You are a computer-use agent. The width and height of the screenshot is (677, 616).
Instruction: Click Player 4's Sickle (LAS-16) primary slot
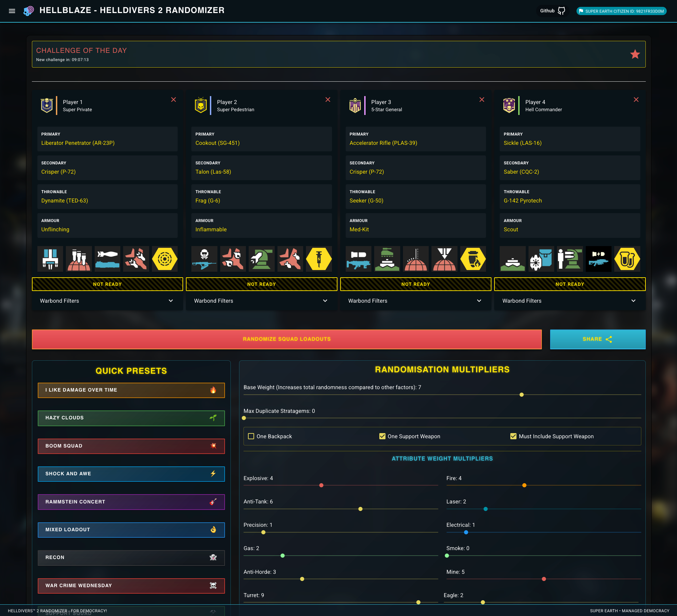click(570, 139)
